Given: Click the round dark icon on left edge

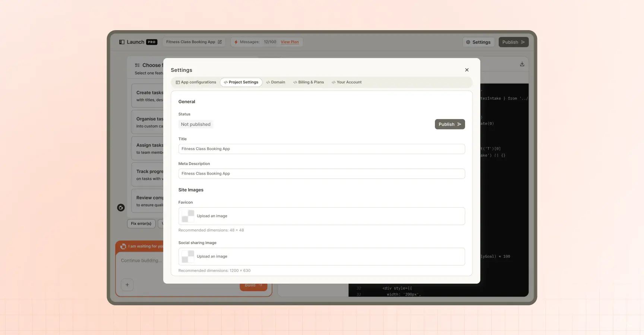Looking at the screenshot, I should coord(121,208).
